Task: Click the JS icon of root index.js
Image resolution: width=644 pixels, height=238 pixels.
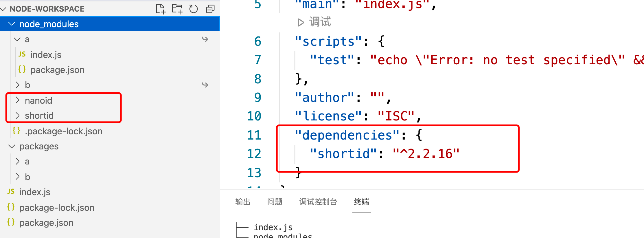Action: (x=11, y=191)
